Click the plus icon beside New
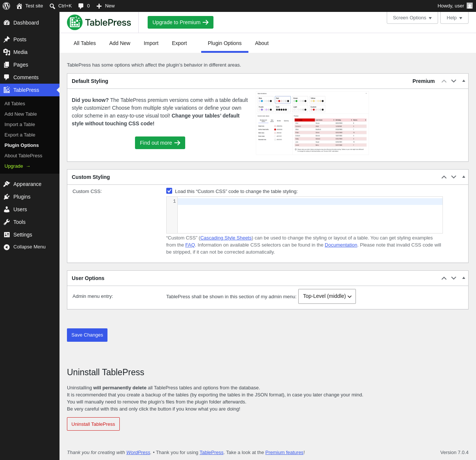This screenshot has width=476, height=460. (99, 6)
